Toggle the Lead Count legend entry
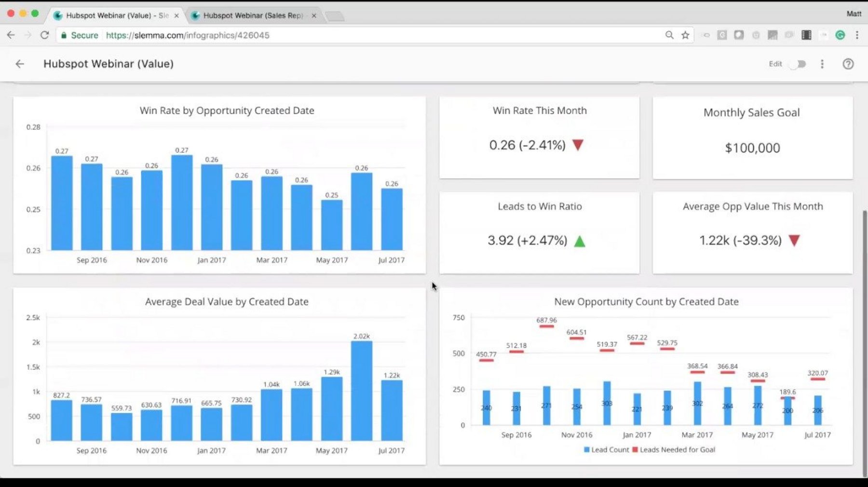The width and height of the screenshot is (868, 487). (607, 449)
